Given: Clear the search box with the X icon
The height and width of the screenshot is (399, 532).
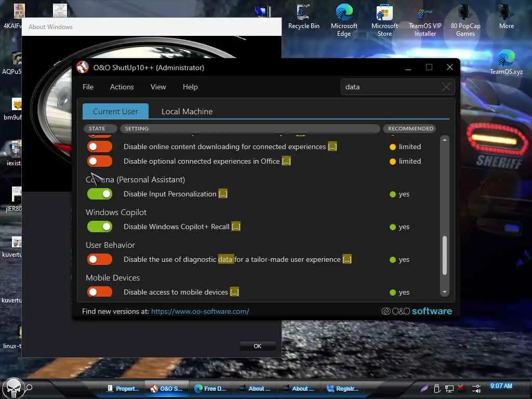Looking at the screenshot, I should (446, 87).
